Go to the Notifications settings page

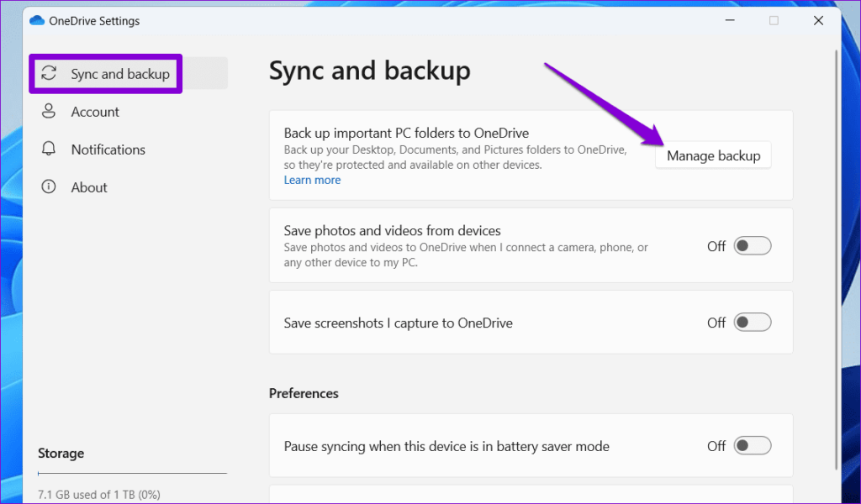click(108, 150)
